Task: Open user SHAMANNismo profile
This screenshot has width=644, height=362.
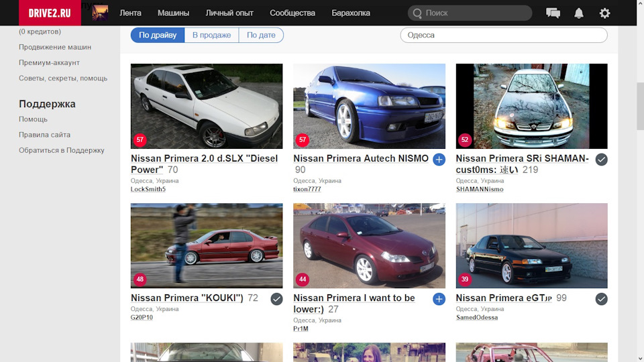Action: [x=480, y=189]
